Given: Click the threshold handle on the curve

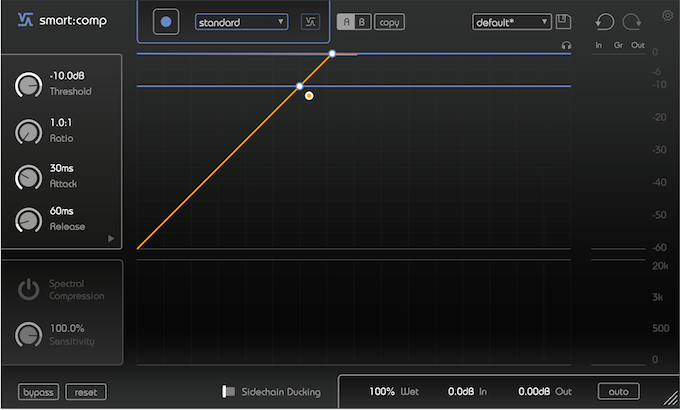Looking at the screenshot, I should (299, 86).
